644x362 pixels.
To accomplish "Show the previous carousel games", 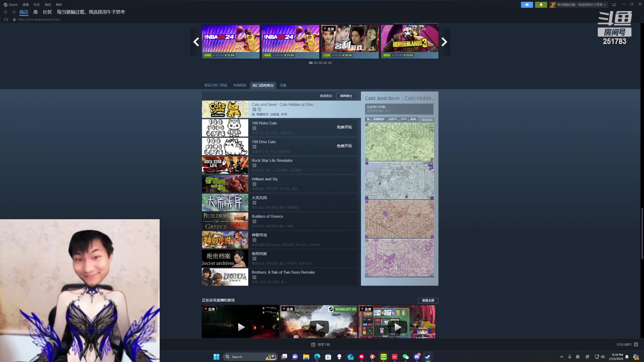I will (x=196, y=42).
